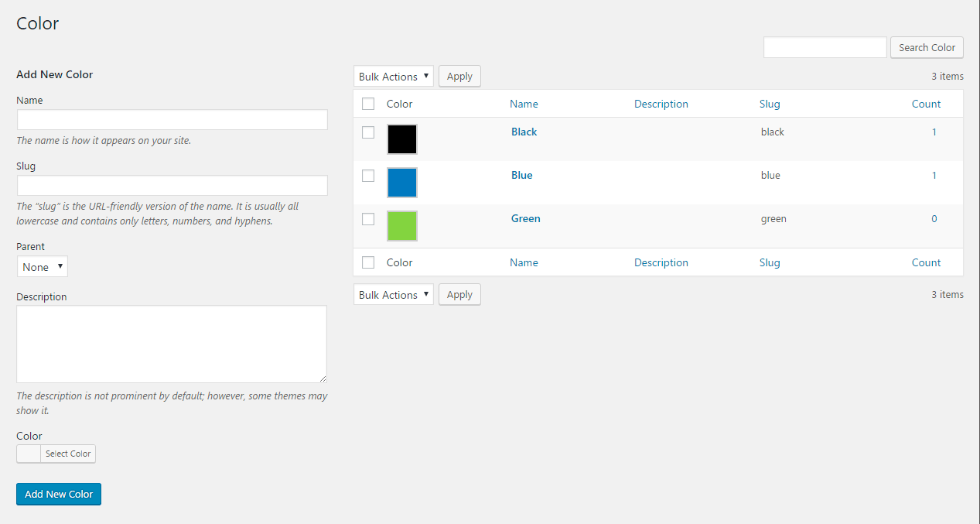Check the Black row checkbox
The image size is (980, 524).
coord(368,132)
